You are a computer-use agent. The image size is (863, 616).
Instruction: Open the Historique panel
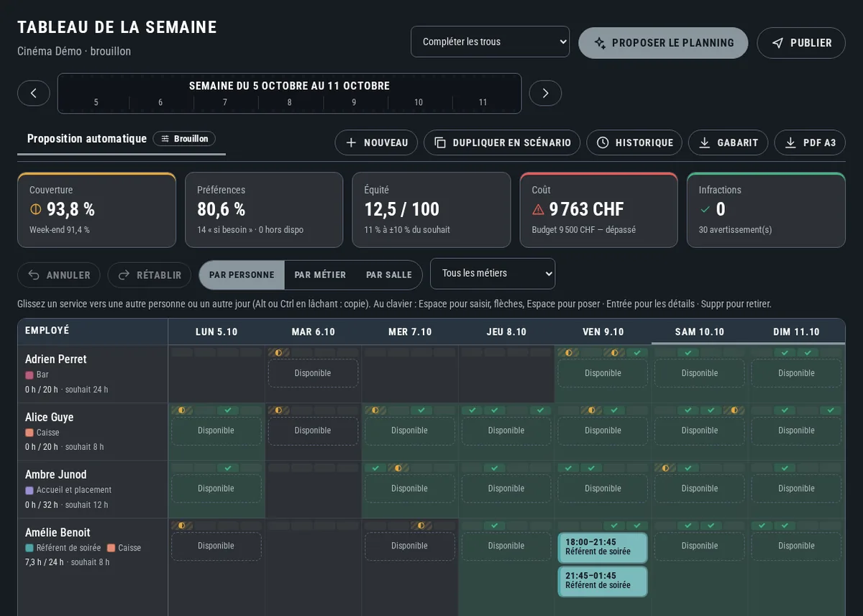(634, 142)
